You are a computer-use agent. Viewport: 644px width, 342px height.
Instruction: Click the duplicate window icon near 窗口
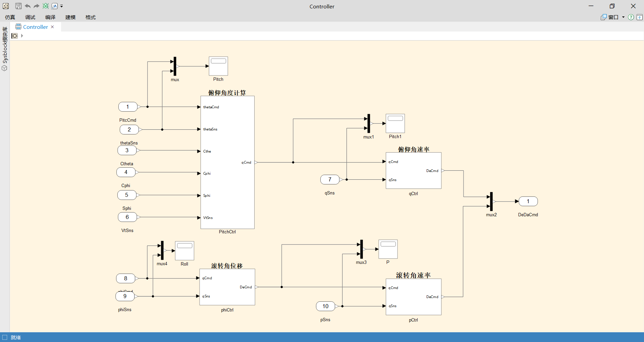tap(603, 17)
